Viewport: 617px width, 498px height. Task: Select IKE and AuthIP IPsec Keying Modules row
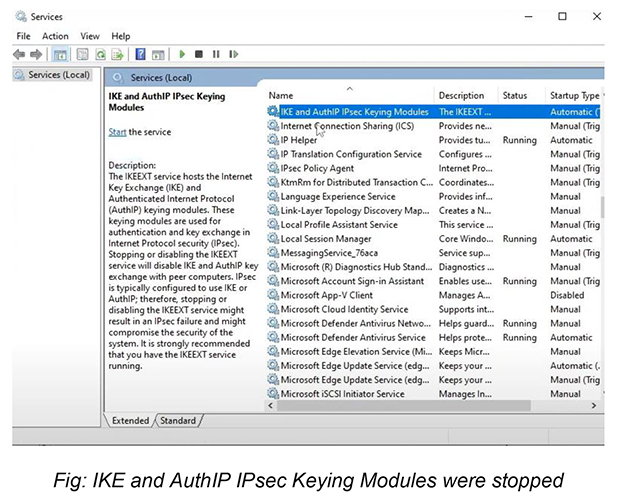pos(433,112)
